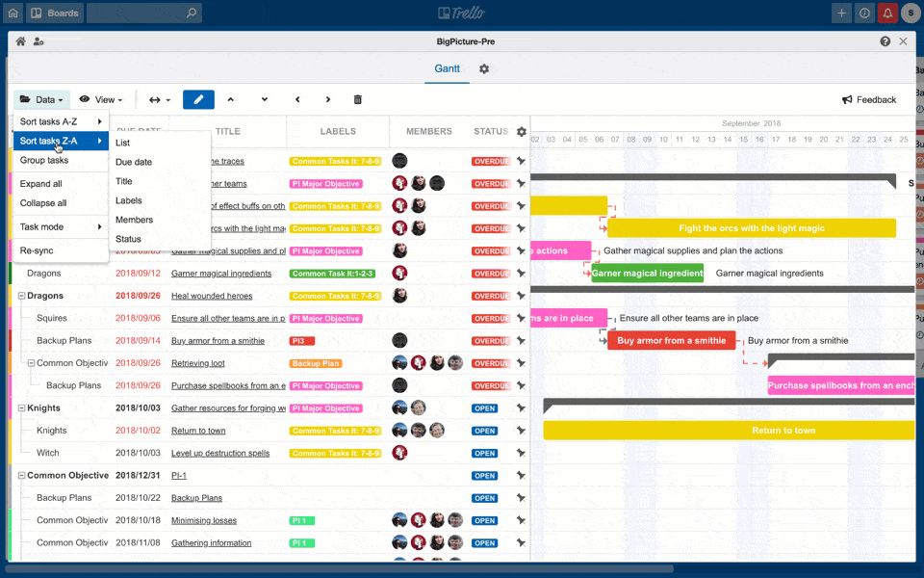Switch to the Gantt tab

tap(447, 69)
